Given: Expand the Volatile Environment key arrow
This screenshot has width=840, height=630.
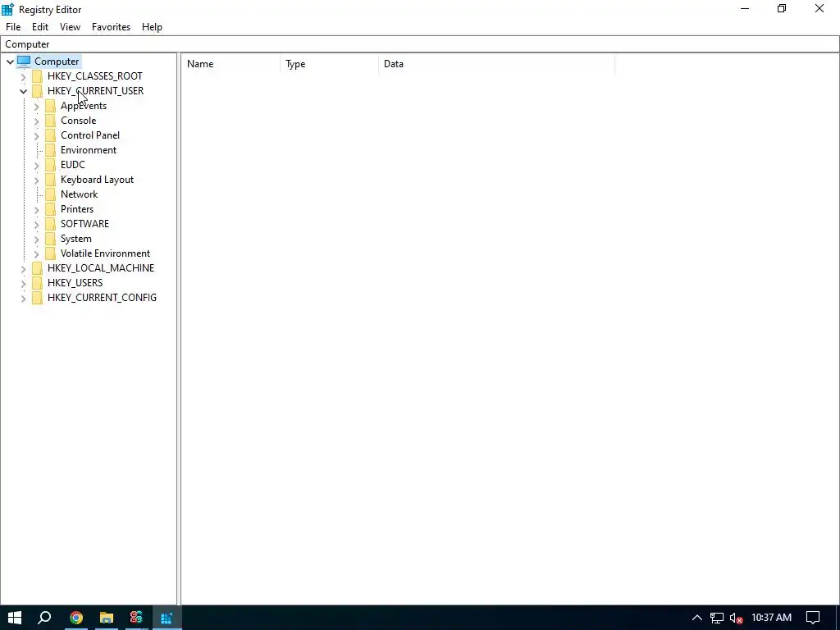Looking at the screenshot, I should tap(36, 253).
